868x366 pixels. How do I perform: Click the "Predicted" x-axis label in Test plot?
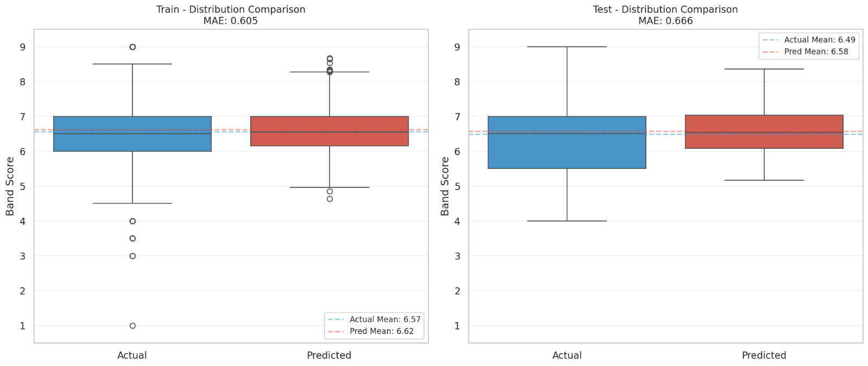click(764, 355)
